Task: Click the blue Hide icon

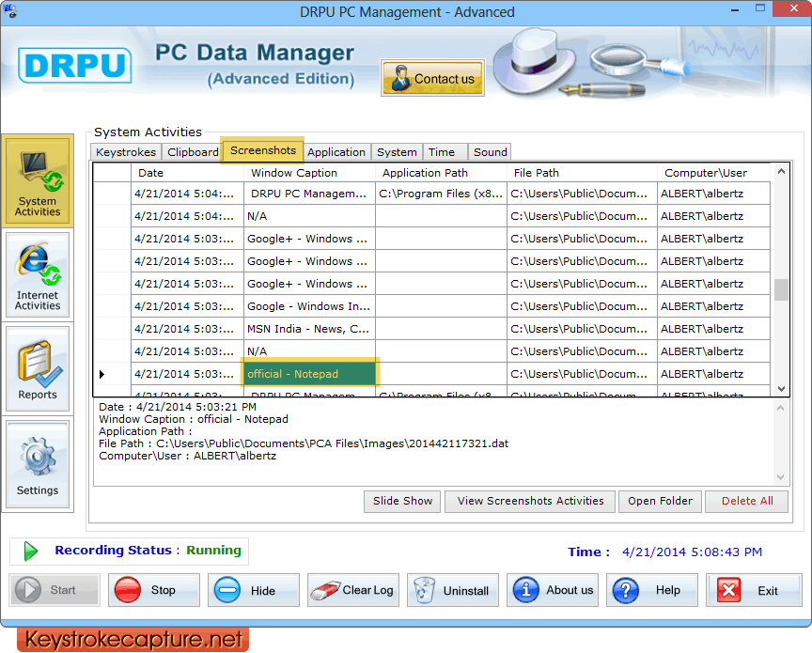Action: pos(226,590)
